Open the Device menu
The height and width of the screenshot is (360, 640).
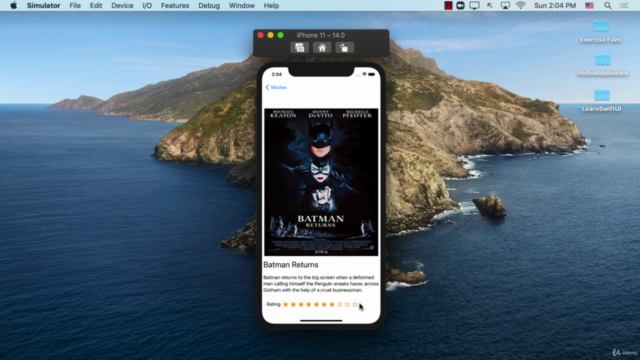coord(122,6)
